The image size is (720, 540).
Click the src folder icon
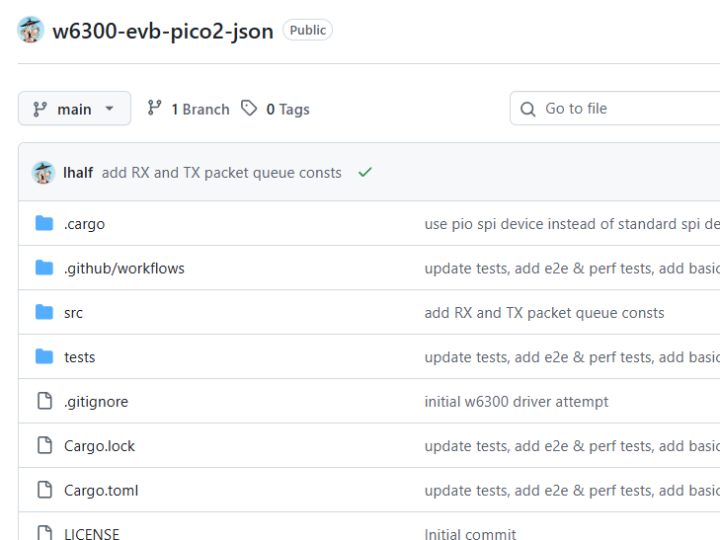[44, 313]
